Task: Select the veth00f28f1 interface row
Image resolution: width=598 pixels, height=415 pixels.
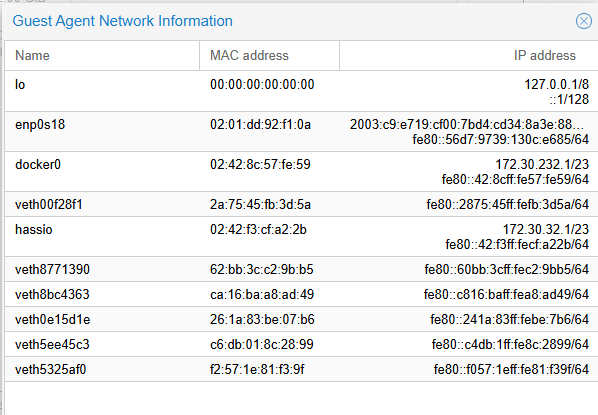Action: coord(301,204)
